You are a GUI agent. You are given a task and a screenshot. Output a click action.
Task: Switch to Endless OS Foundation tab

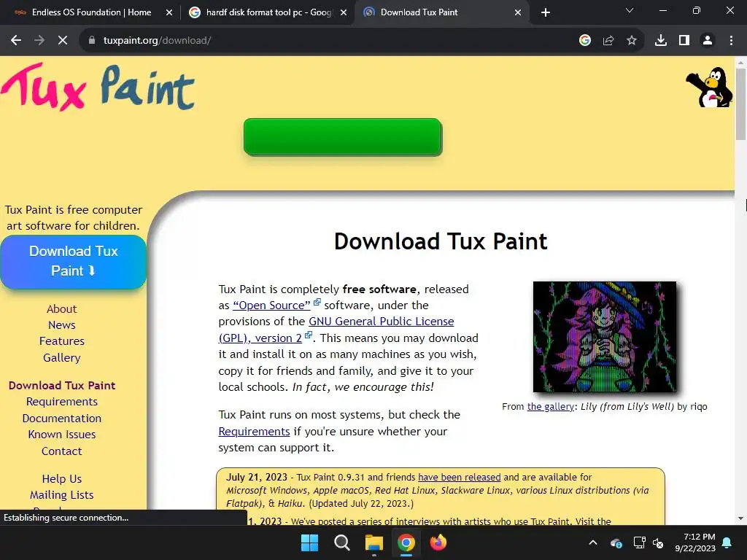[90, 12]
